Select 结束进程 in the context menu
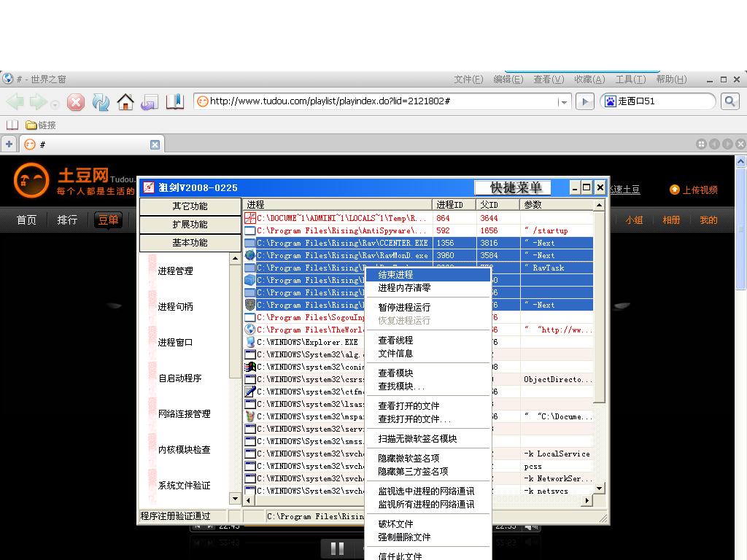 pyautogui.click(x=395, y=275)
